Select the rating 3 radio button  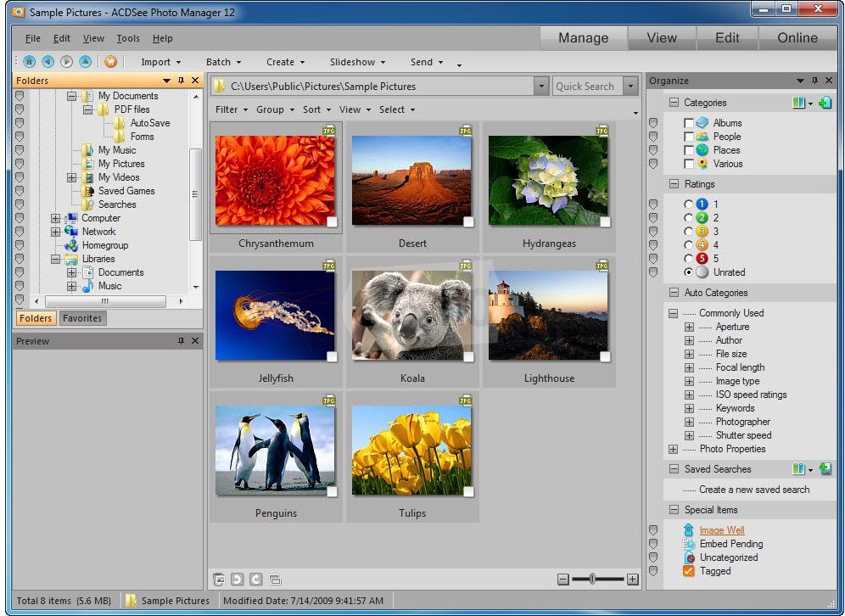689,232
